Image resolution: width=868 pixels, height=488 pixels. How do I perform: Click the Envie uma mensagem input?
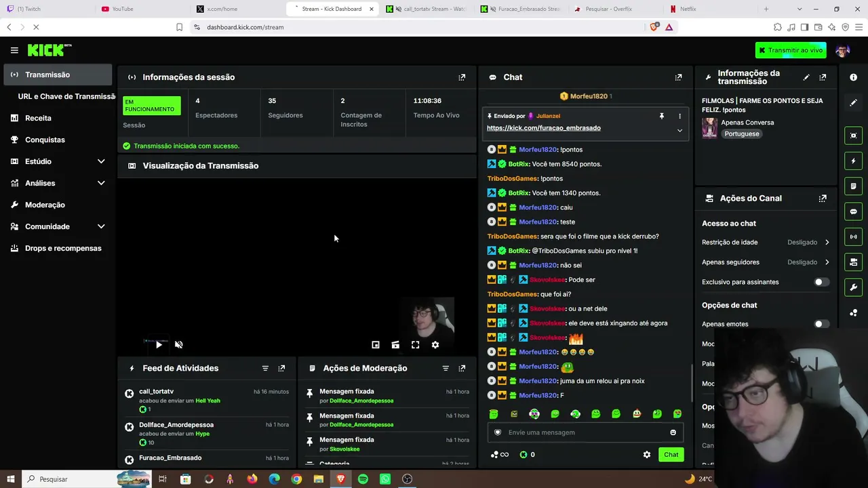point(585,432)
